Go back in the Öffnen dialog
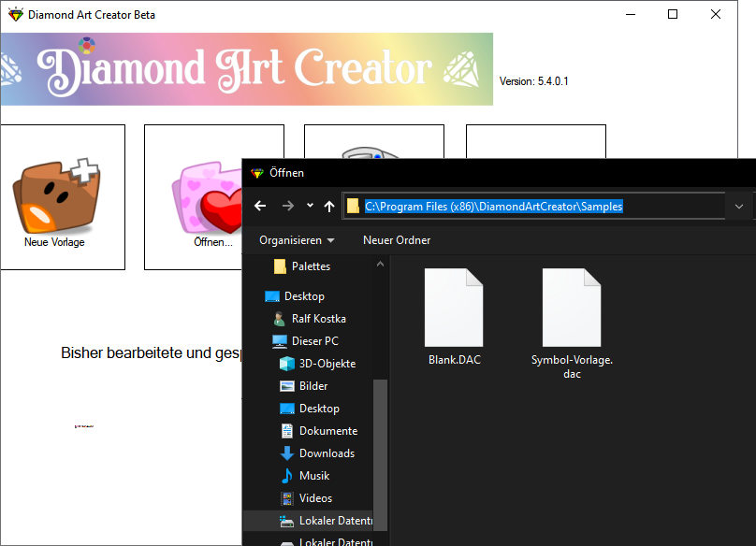This screenshot has height=546, width=756. [260, 207]
